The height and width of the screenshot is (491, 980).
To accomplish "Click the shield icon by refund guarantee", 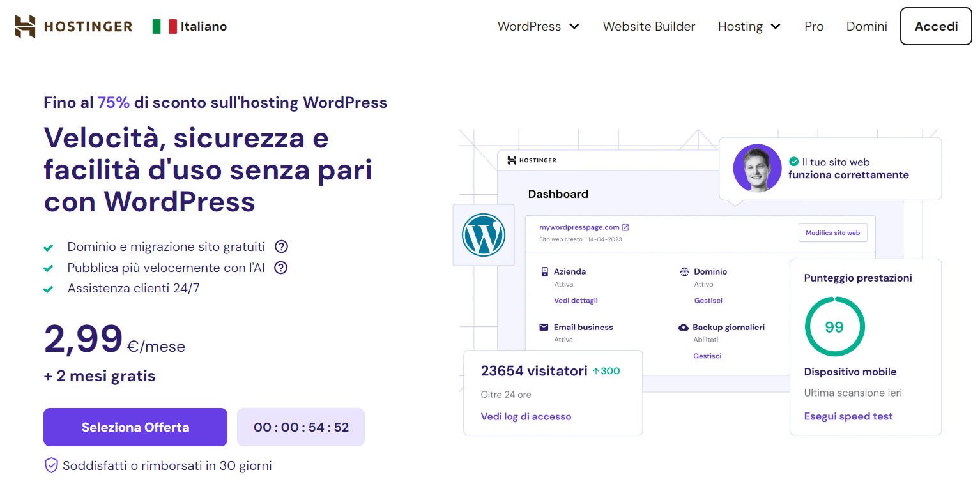I will (51, 465).
